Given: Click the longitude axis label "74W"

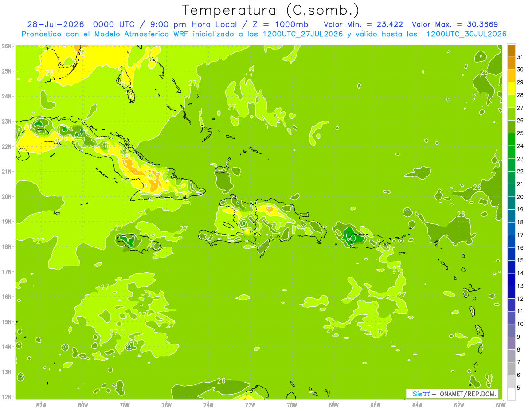Looking at the screenshot, I should (208, 405).
